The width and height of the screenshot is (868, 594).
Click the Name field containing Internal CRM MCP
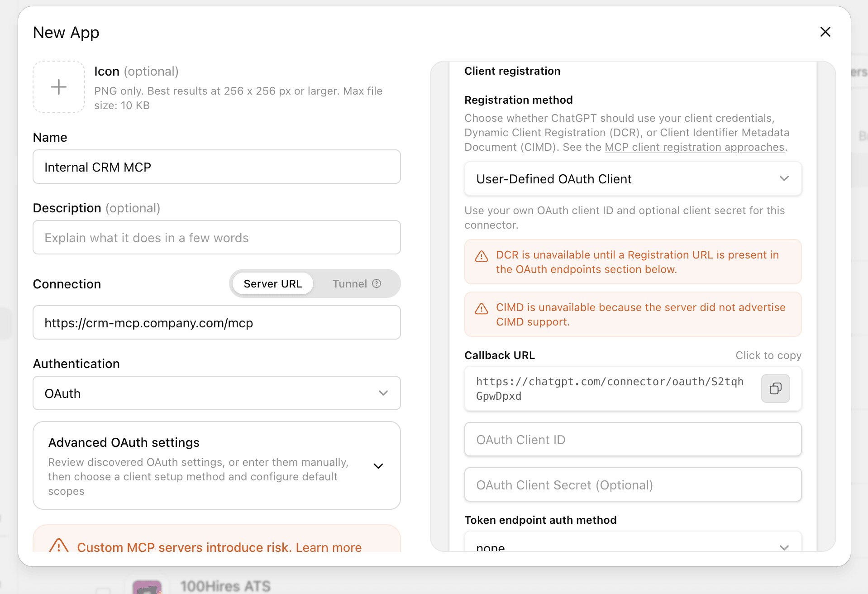pyautogui.click(x=217, y=167)
